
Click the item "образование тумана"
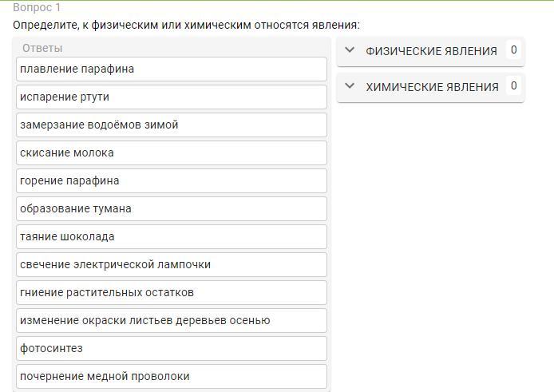[171, 208]
